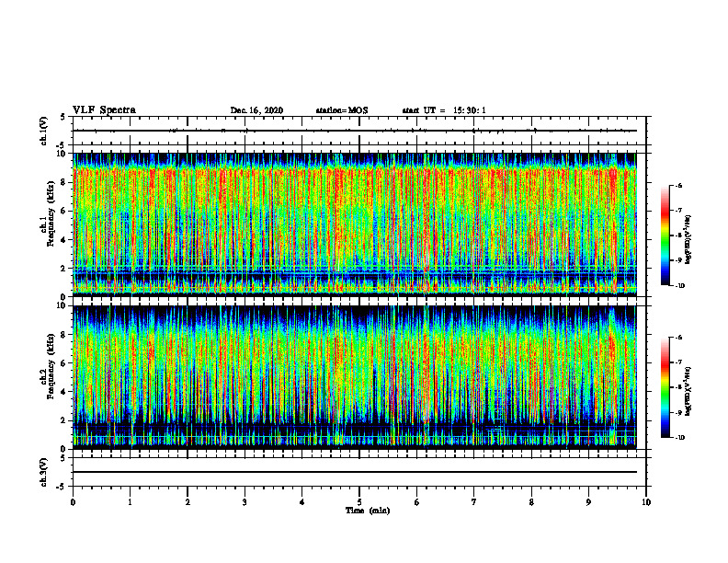The width and height of the screenshot is (728, 563).
Task: Click the "-10" label on ch.2 color scale
Action: click(x=679, y=438)
